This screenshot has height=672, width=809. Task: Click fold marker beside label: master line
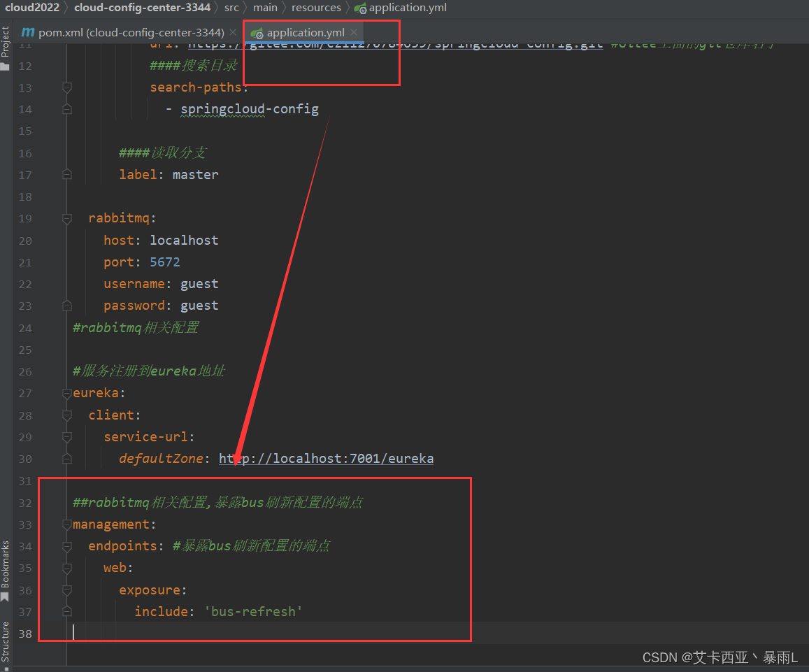66,174
